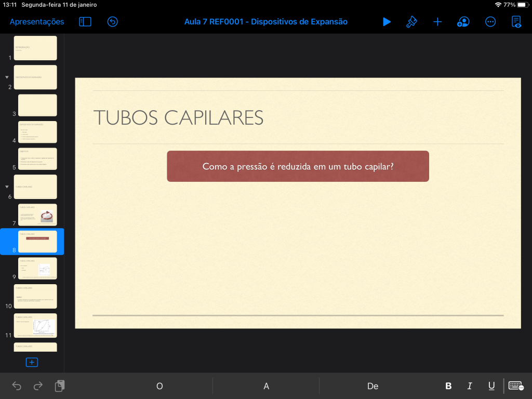Open the document view options icon

pos(516,22)
